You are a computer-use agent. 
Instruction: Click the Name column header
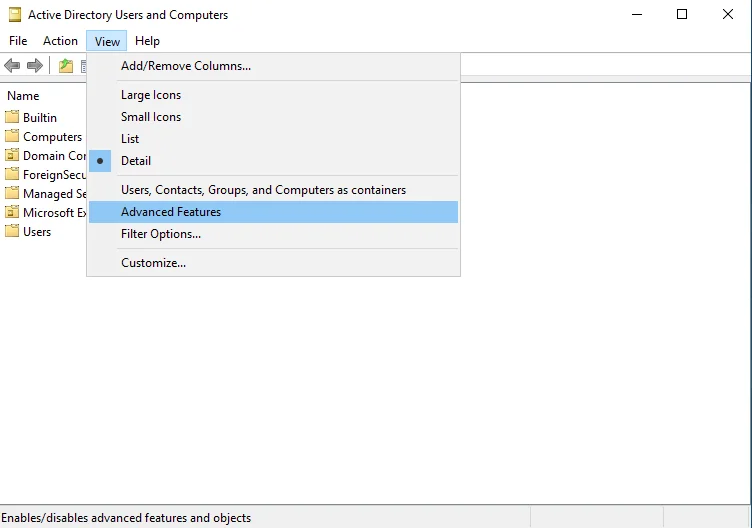pyautogui.click(x=23, y=96)
